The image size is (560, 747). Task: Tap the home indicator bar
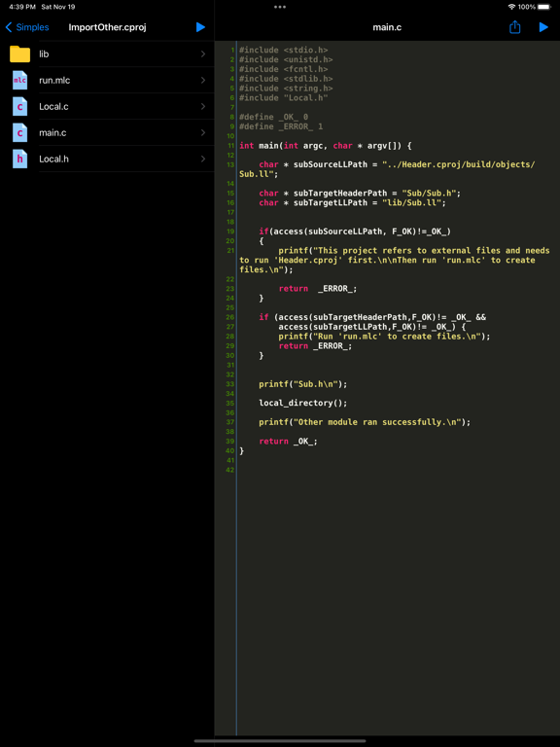[x=280, y=741]
